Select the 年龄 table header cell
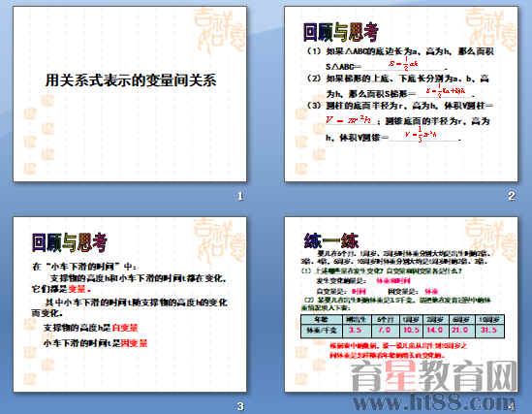The image size is (532, 414). click(x=321, y=319)
